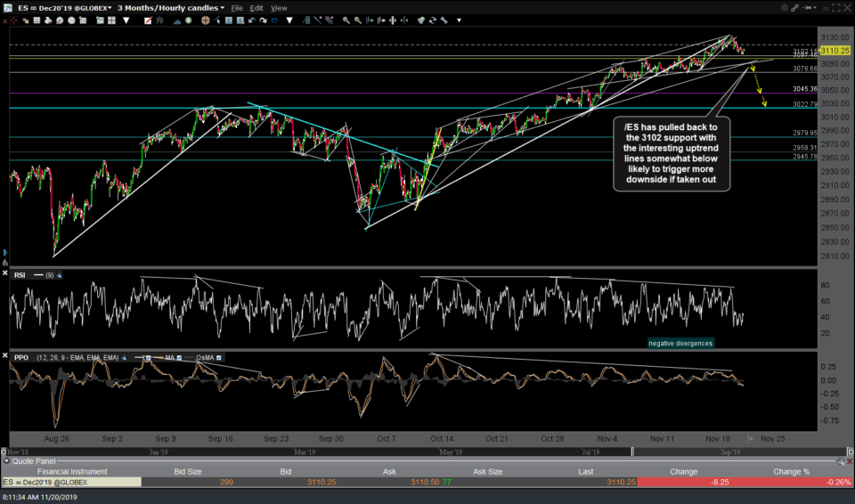855x504 pixels.
Task: Click the left scroll arrow of the timeline
Action: pyautogui.click(x=4, y=451)
